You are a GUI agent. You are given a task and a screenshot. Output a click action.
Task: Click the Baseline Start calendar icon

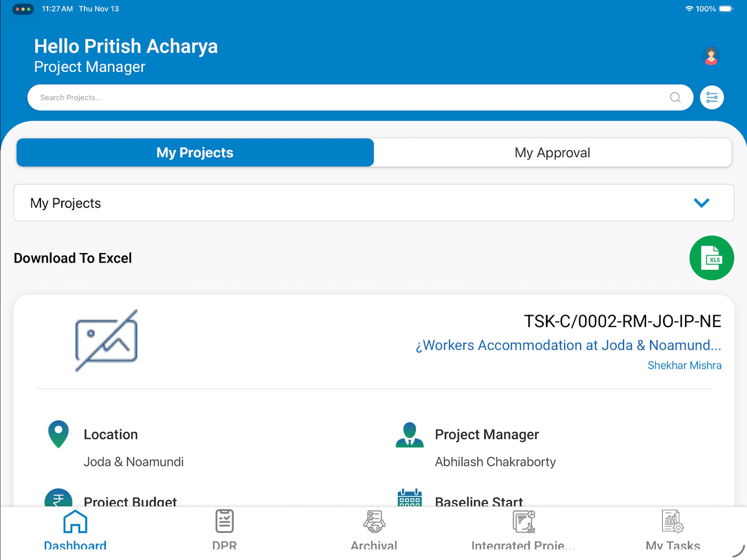click(x=409, y=498)
